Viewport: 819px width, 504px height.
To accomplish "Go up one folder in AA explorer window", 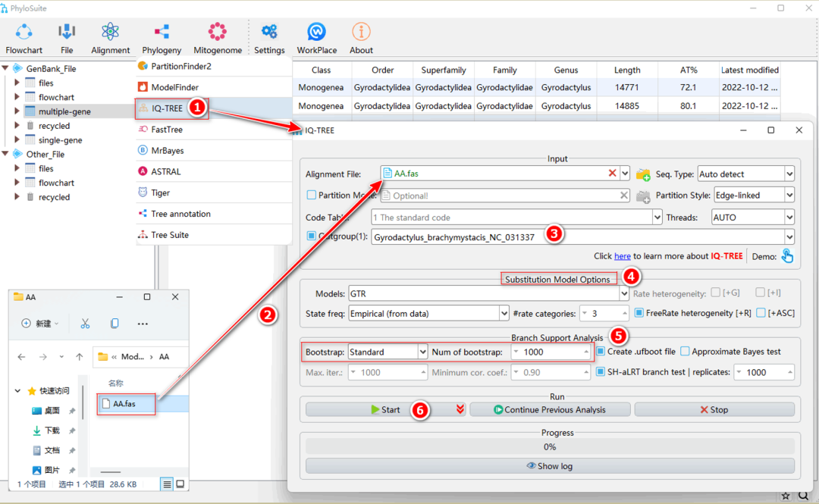I will point(80,357).
